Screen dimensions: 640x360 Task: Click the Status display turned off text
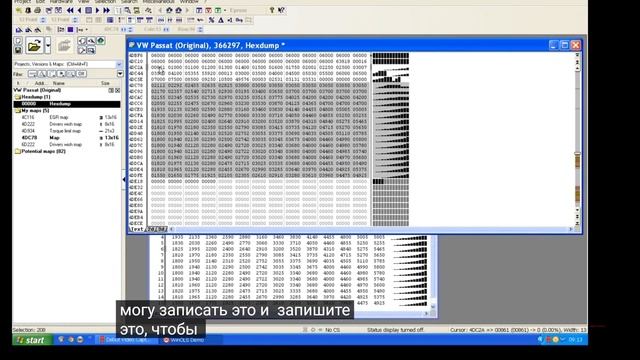[395, 330]
